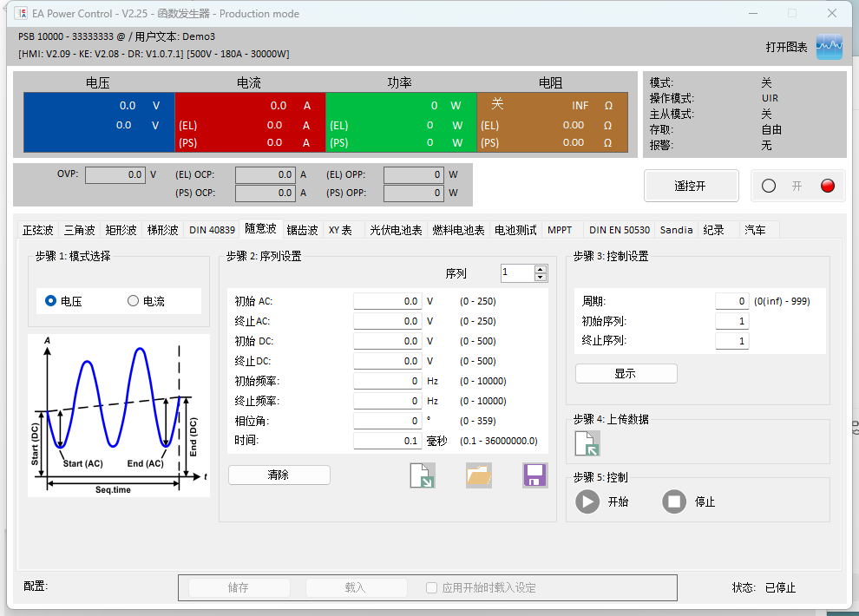Click the 时间 input field
The height and width of the screenshot is (616, 859).
387,441
